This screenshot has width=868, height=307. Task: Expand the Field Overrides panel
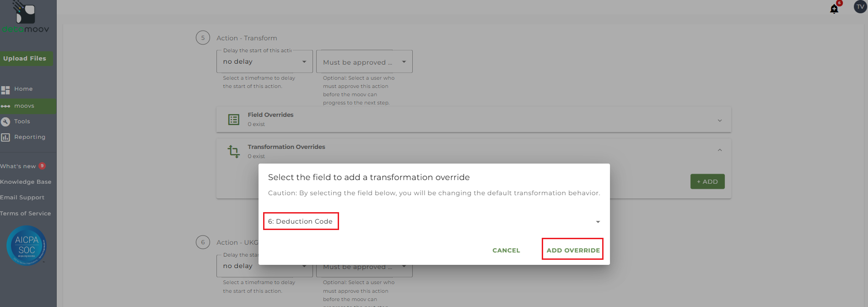coord(474,120)
